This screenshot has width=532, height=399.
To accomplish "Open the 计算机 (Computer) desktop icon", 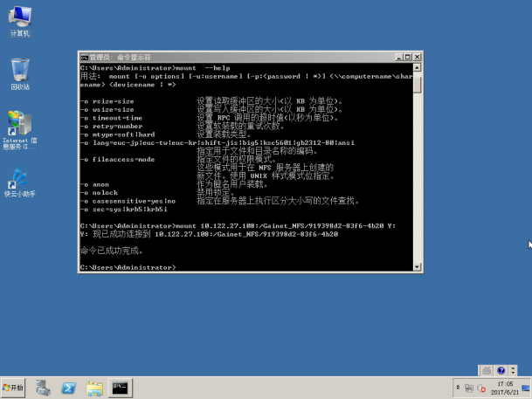I will pyautogui.click(x=19, y=18).
